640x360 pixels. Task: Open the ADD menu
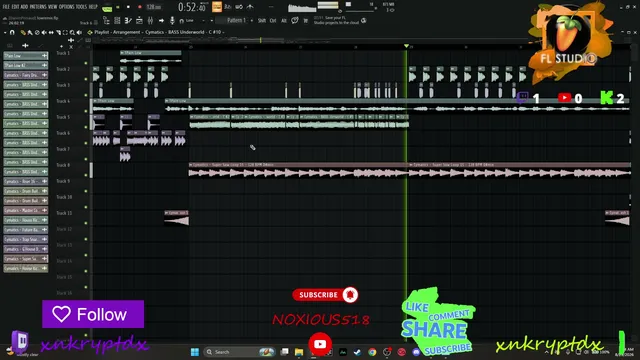pyautogui.click(x=24, y=7)
